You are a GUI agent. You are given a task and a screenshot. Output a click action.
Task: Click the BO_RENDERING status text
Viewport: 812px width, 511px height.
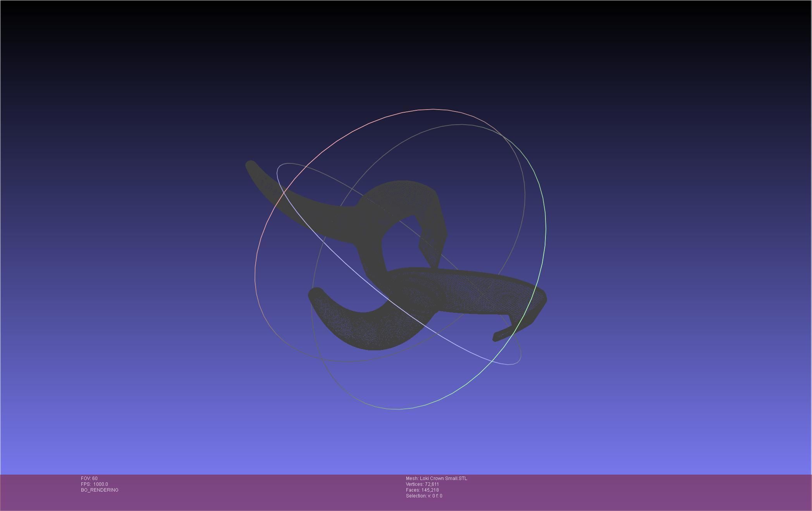pyautogui.click(x=100, y=490)
